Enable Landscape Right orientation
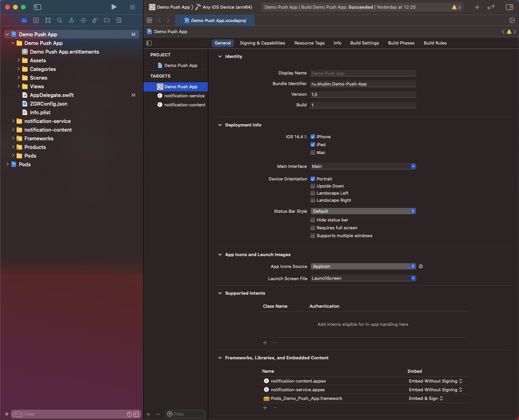The image size is (519, 420). pyautogui.click(x=313, y=200)
